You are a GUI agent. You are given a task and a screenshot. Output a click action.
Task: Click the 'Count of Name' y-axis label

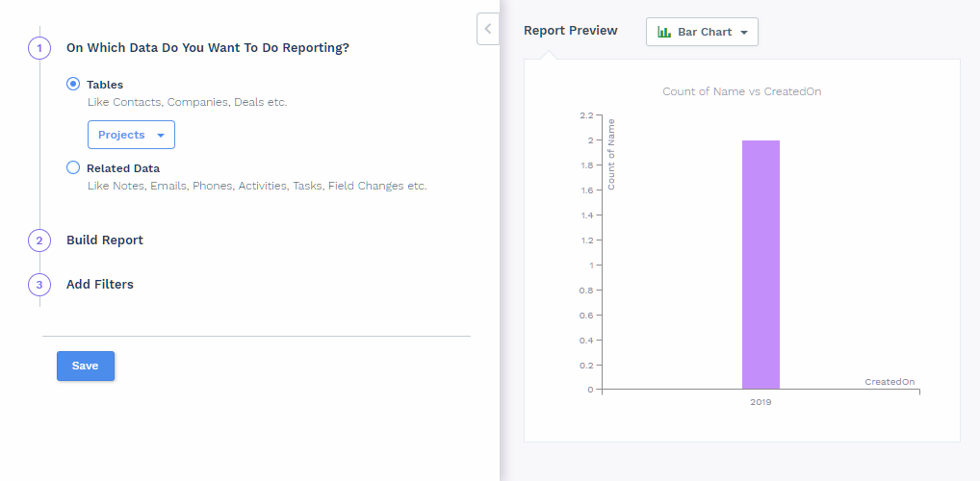tap(611, 154)
